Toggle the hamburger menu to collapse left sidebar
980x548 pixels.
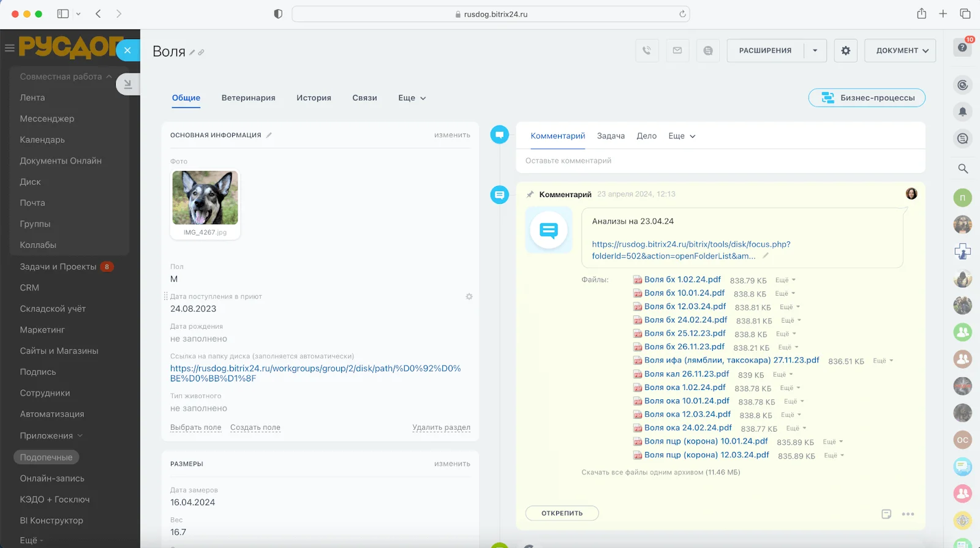click(9, 48)
